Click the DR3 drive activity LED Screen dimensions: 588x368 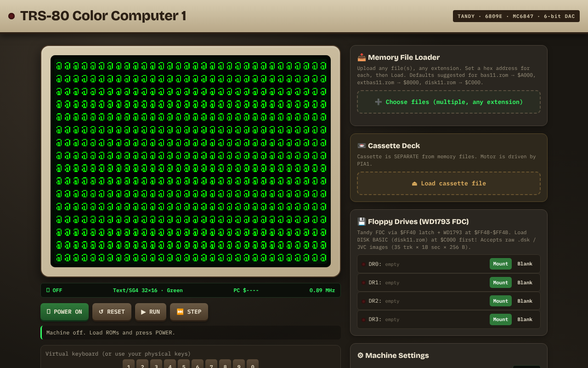(x=363, y=320)
